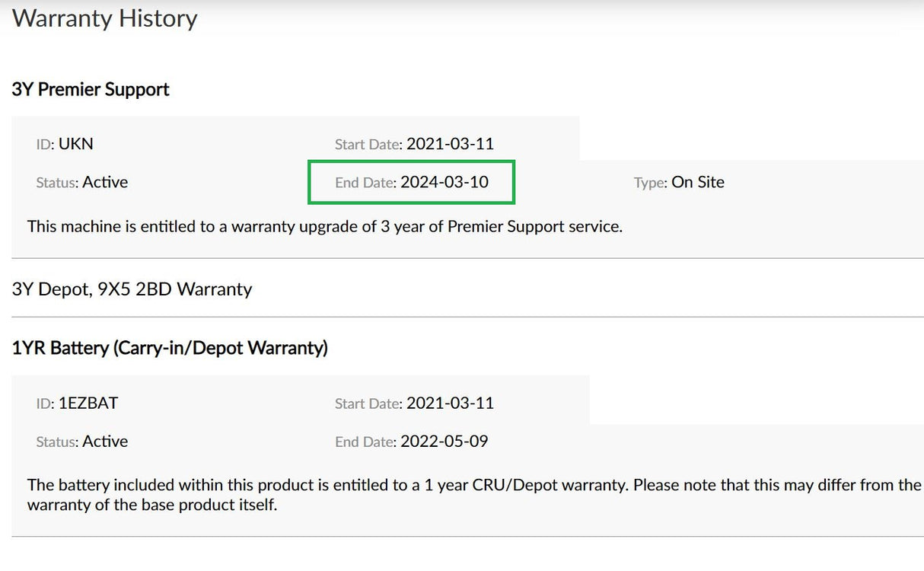This screenshot has height=571, width=924.
Task: Click the Premier Support start date 2021-03-11
Action: [450, 144]
